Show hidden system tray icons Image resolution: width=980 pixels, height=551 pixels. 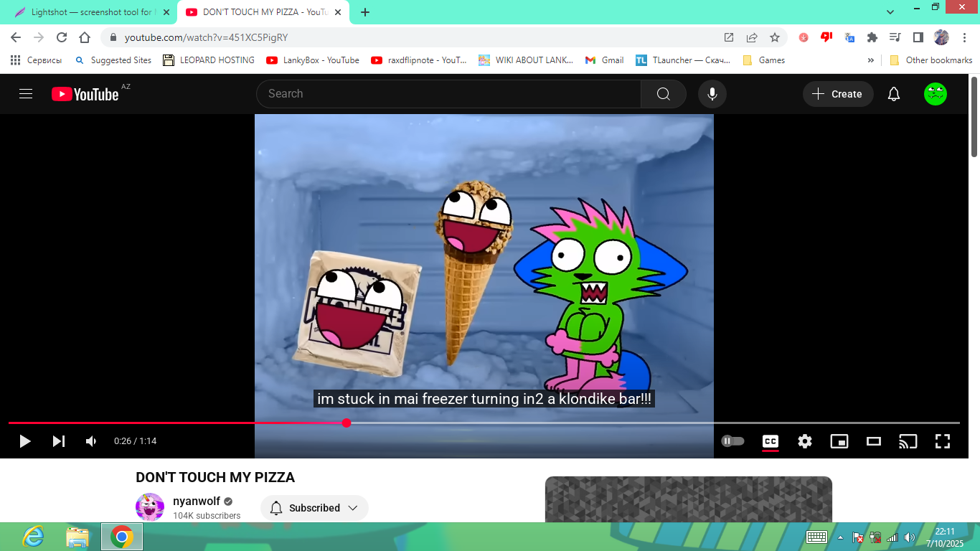click(x=840, y=537)
